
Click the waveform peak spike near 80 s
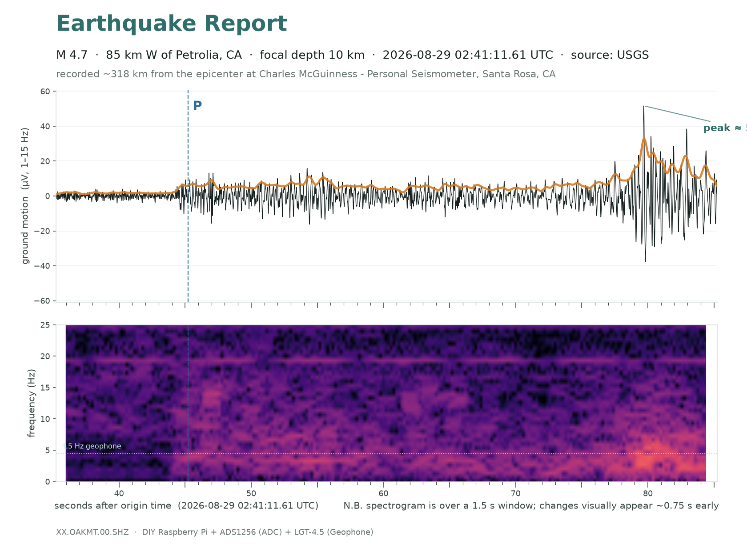click(644, 108)
